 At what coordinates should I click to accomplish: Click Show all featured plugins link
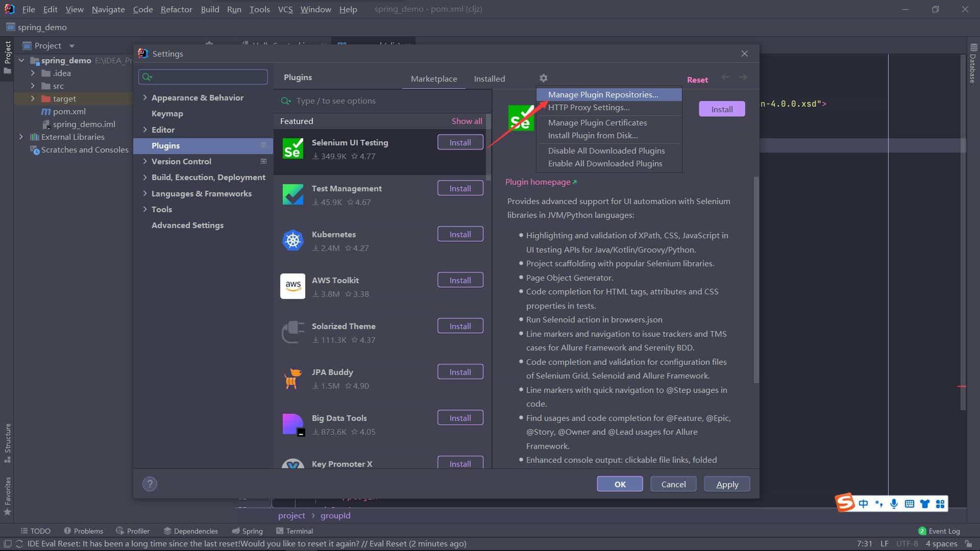[x=467, y=121]
